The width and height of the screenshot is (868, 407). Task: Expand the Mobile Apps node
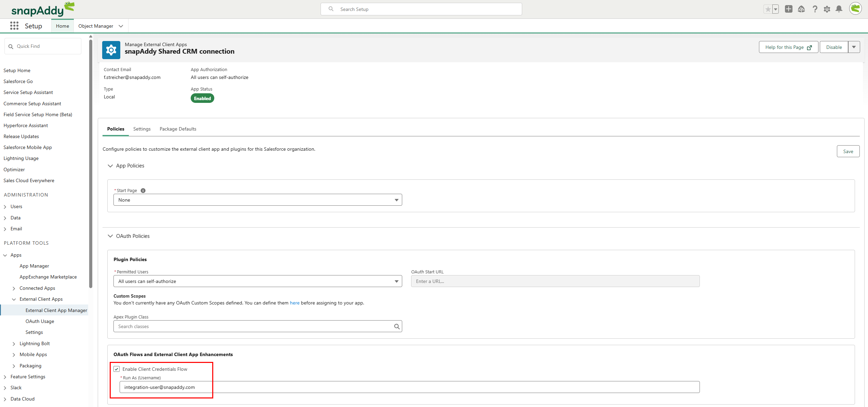tap(14, 355)
